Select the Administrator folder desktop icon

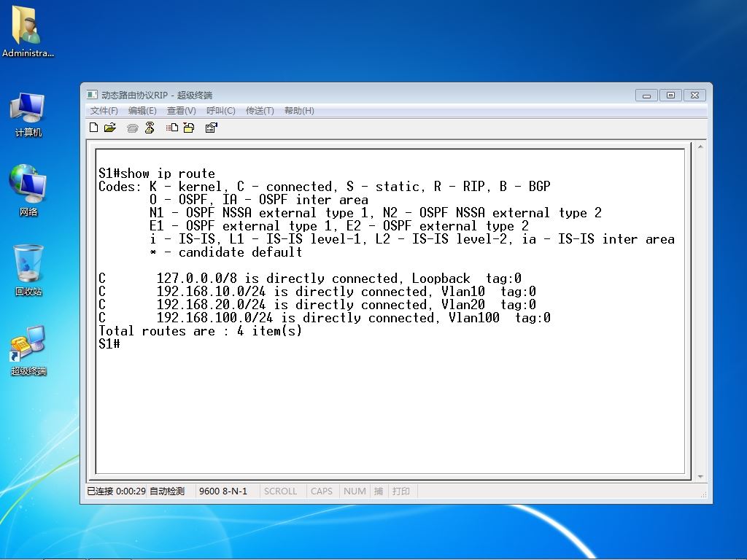point(28,34)
